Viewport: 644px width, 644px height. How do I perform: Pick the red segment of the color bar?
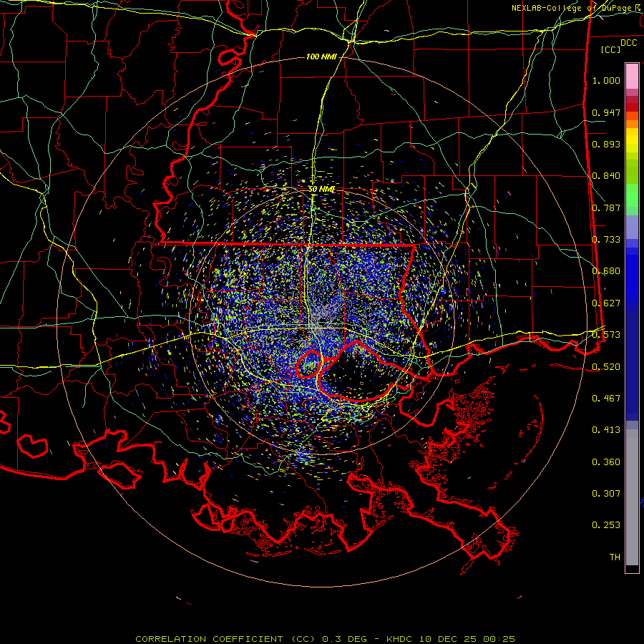pos(632,107)
